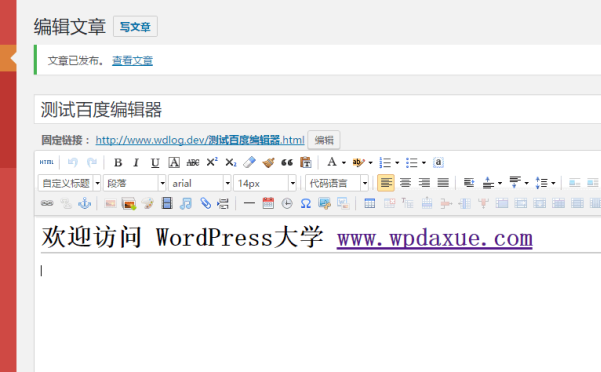Viewport: 601px width, 372px height.
Task: Expand ordered list style arrow
Action: pos(397,163)
